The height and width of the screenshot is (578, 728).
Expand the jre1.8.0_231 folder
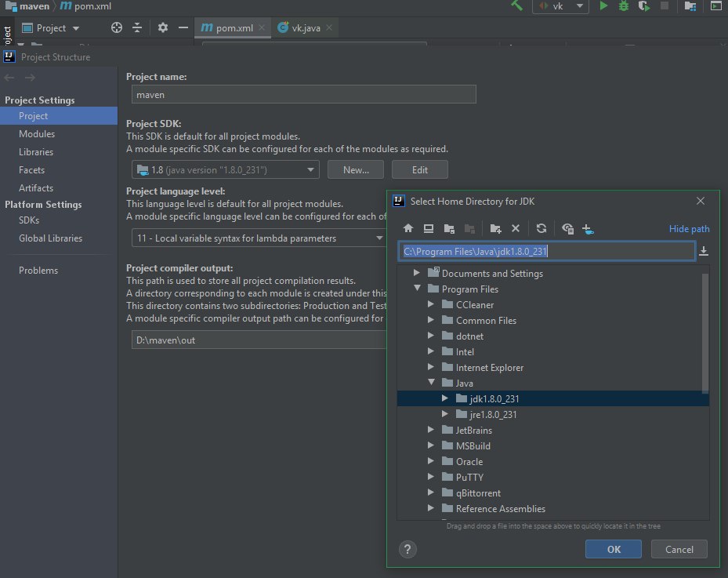[x=445, y=413]
